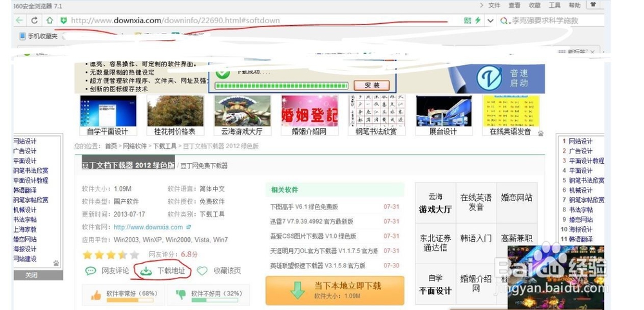Click the address bar URL field
The image size is (644, 310).
pos(263,20)
